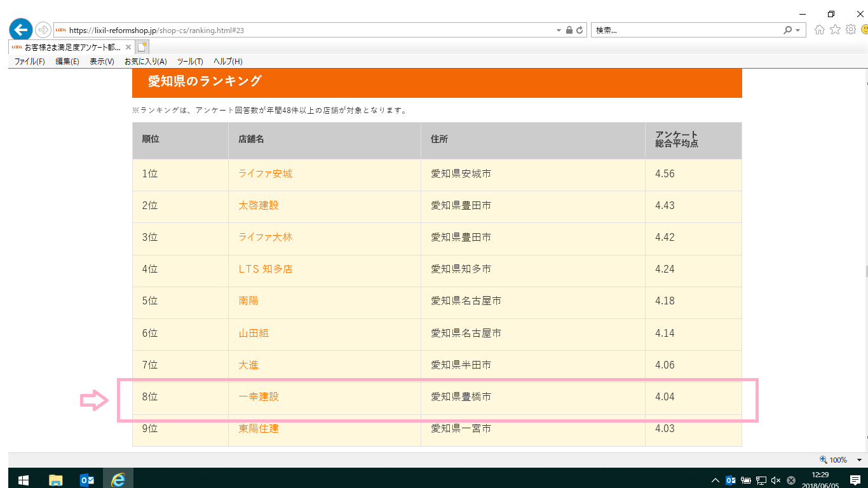Screen dimensions: 868x488
Task: Open the Tools gear icon
Action: point(851,30)
